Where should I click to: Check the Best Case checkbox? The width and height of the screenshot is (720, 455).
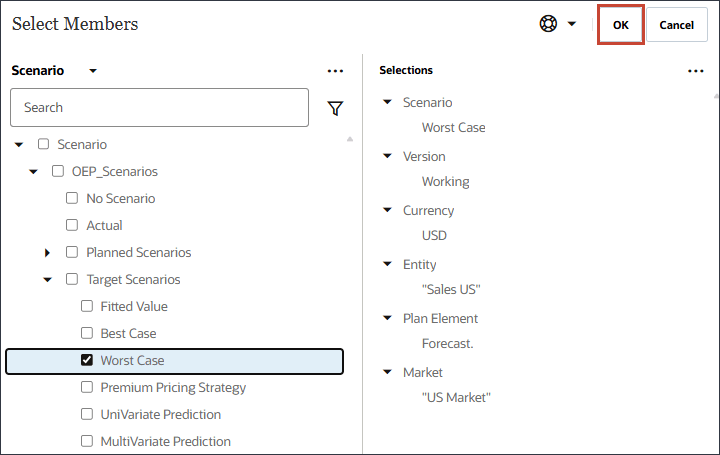tap(87, 333)
